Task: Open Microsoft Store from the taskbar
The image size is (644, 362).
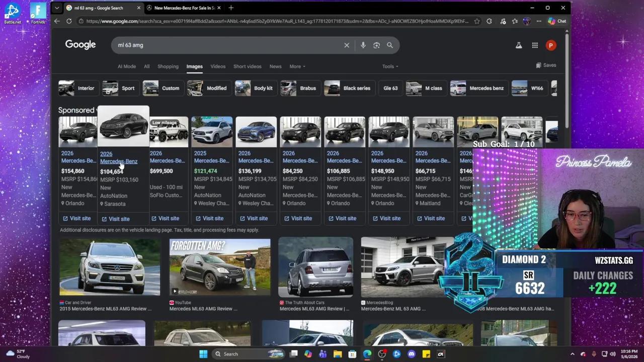Action: (x=352, y=354)
